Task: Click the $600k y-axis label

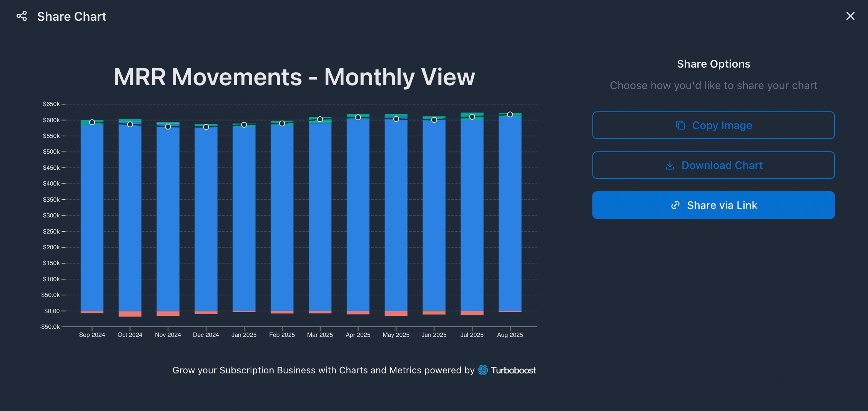Action: pos(51,120)
